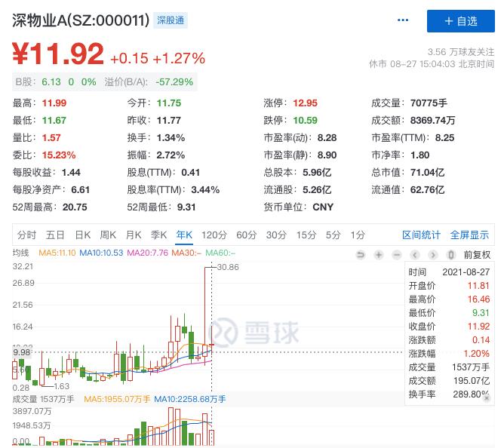Click the current price ¥11.92
Screen dimensions: 504x448
(x=58, y=54)
